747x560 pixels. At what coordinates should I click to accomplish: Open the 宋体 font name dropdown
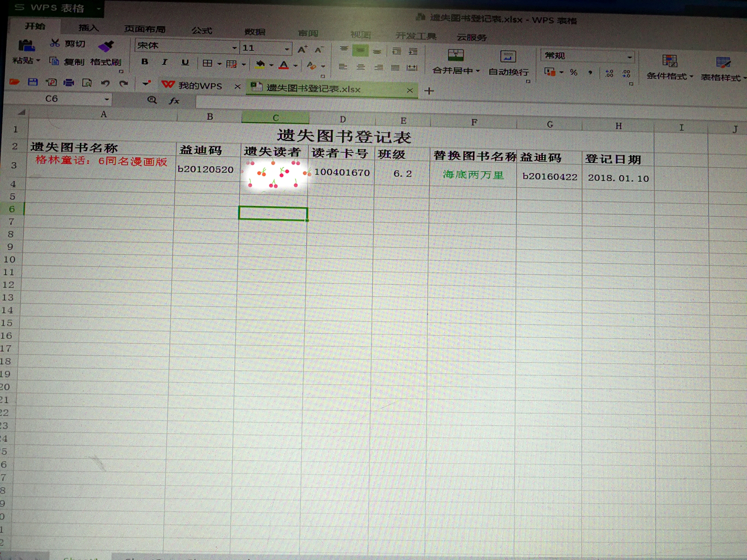(234, 47)
